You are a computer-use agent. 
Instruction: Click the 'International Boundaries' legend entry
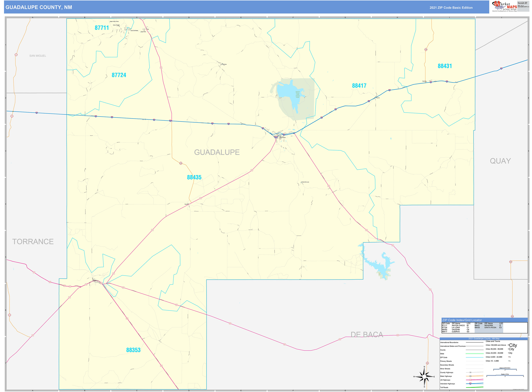(449, 342)
